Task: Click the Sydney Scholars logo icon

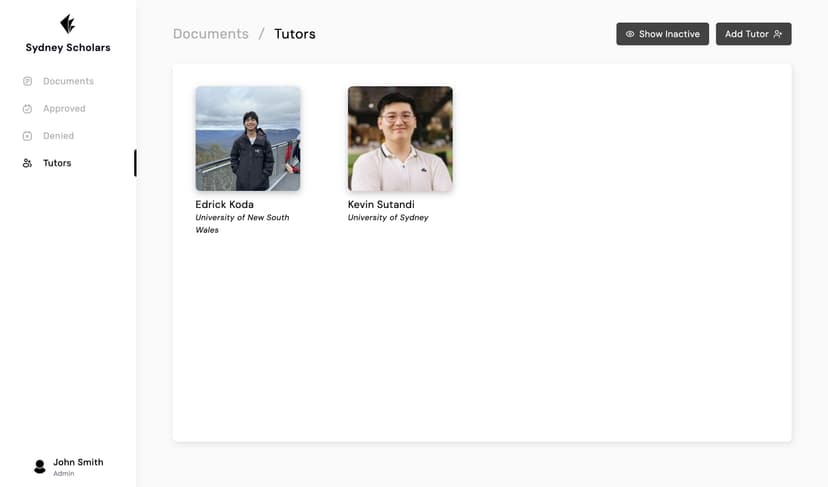Action: (68, 24)
